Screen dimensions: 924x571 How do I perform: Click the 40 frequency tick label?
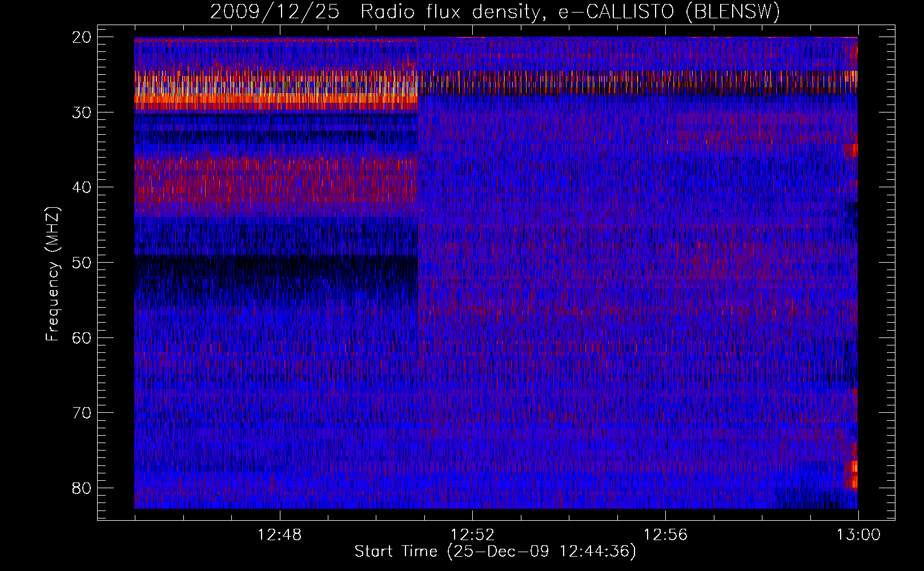pyautogui.click(x=82, y=187)
